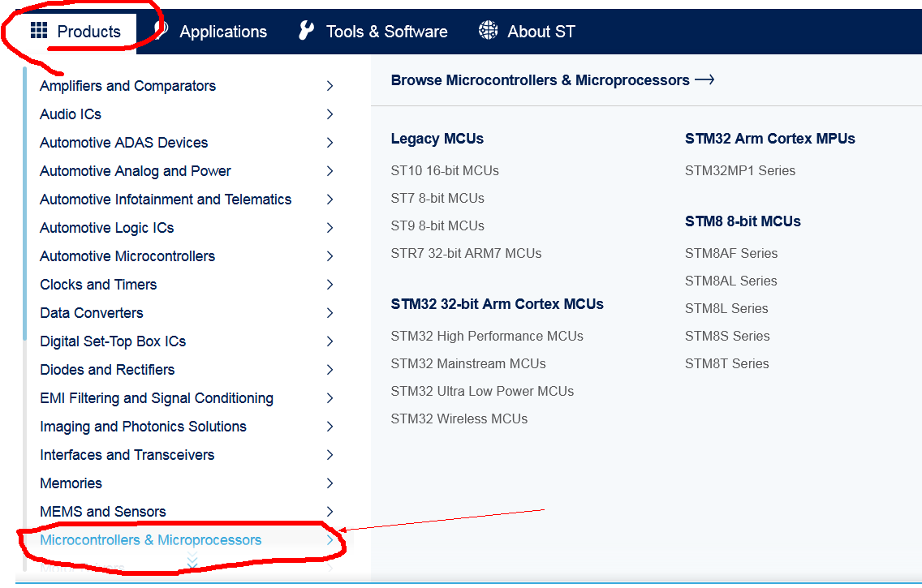Open STM8AF Series link
Image resolution: width=922 pixels, height=588 pixels.
click(731, 253)
